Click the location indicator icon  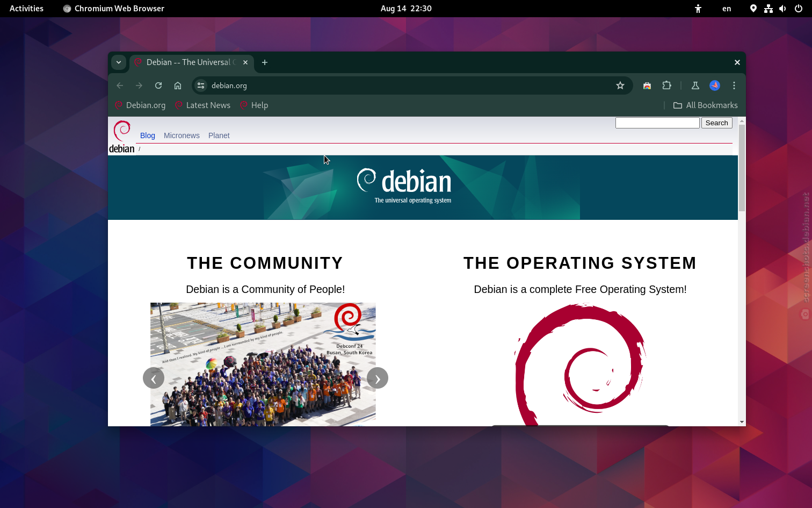click(x=753, y=9)
